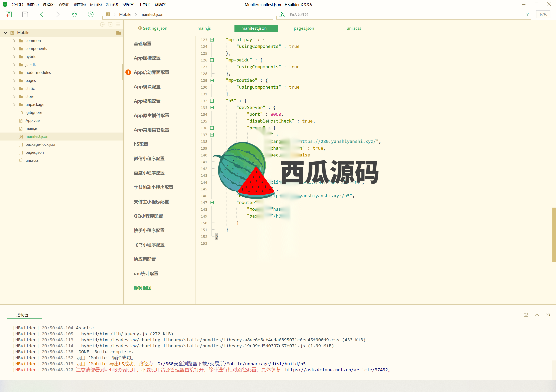The image size is (556, 392).
Task: Select the uni.scss file in tree
Action: click(x=32, y=160)
